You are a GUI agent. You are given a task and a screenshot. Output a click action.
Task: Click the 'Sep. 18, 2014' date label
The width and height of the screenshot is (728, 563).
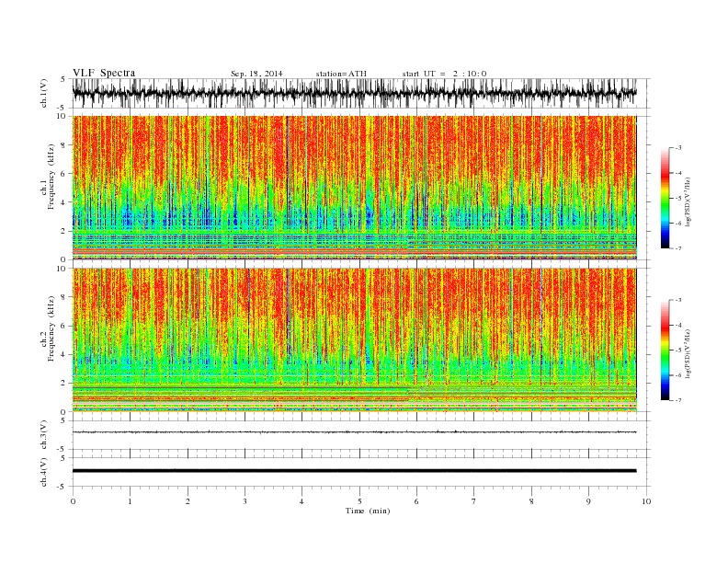[x=256, y=74]
